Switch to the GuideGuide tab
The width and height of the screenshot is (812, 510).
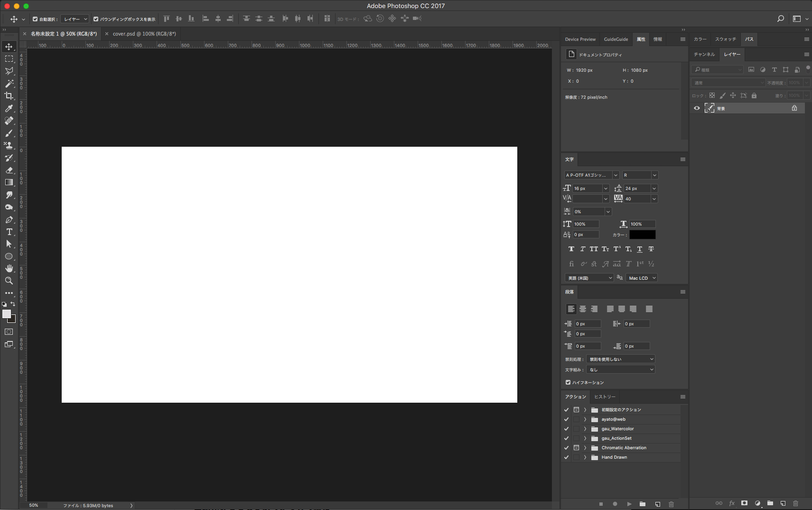(x=616, y=39)
